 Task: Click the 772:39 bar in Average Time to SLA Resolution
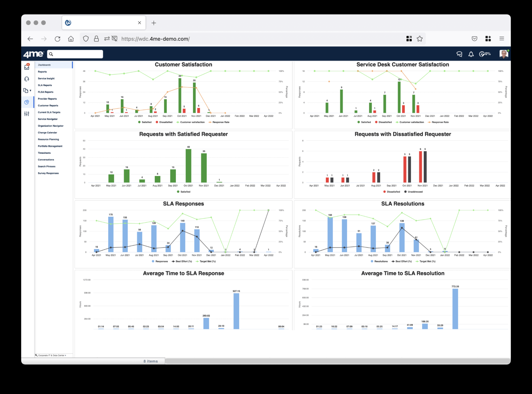coord(455,309)
